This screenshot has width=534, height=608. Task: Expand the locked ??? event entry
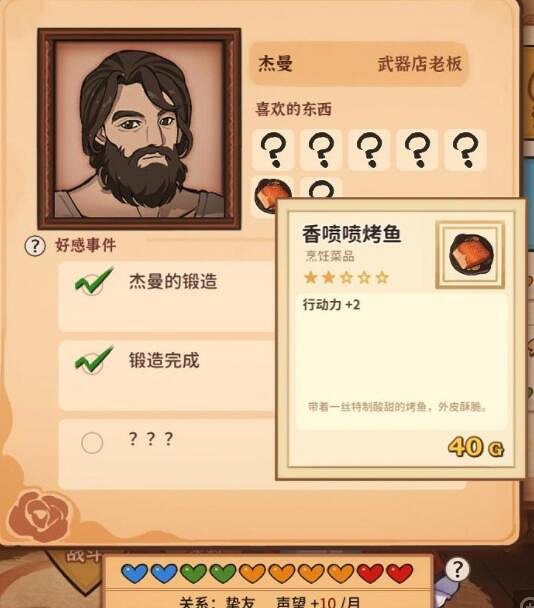coord(167,454)
